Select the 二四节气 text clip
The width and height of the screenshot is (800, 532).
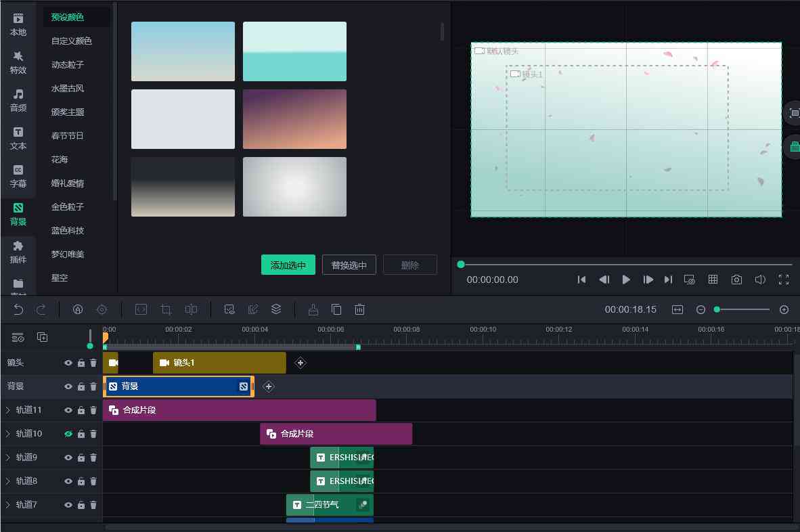330,504
